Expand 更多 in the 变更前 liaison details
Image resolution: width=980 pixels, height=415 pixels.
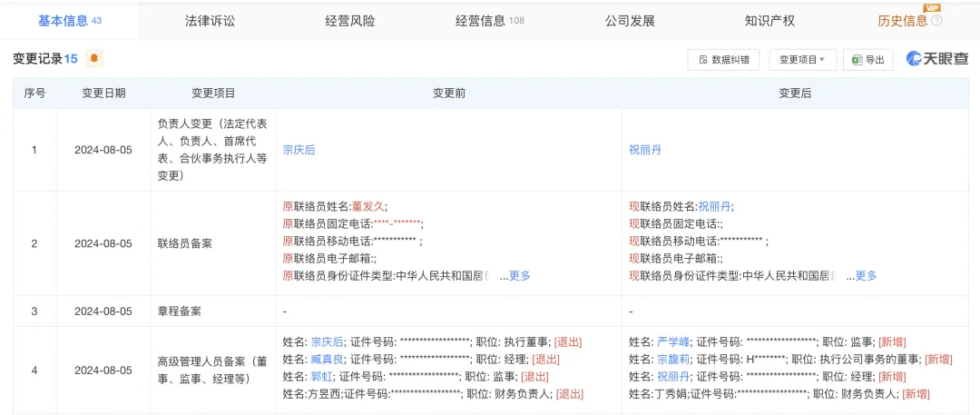[x=519, y=276]
